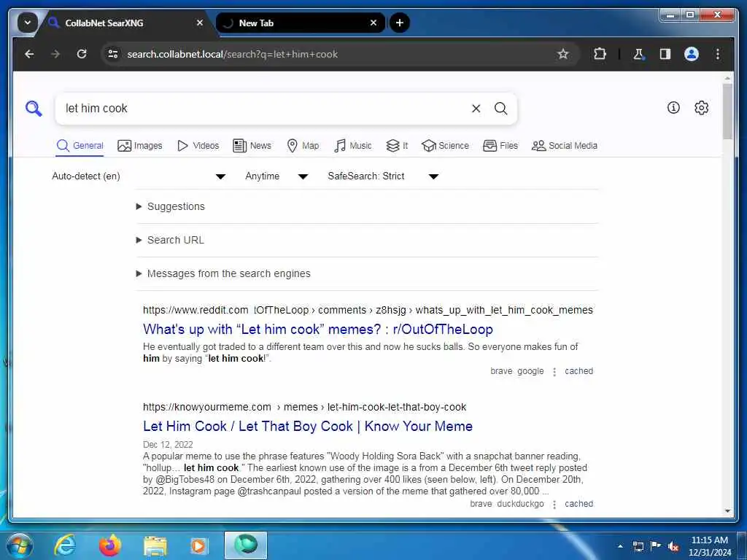This screenshot has width=747, height=560.
Task: Switch to Music category
Action: click(x=352, y=146)
